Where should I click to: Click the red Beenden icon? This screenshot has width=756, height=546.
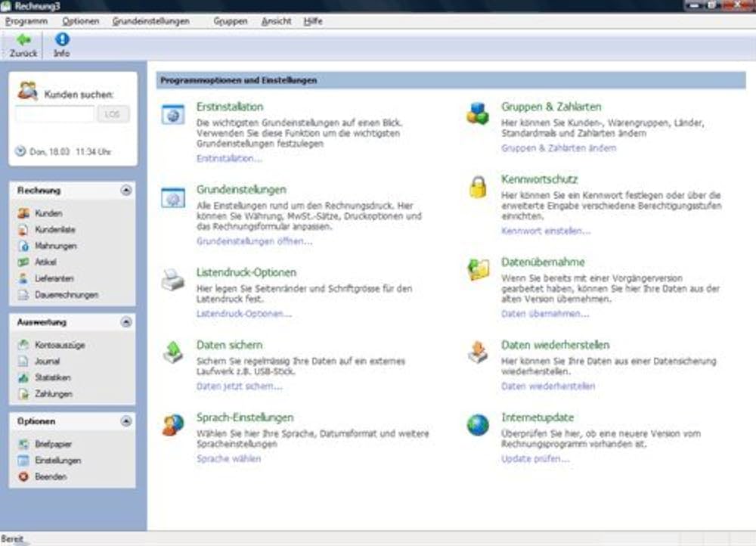pos(23,476)
